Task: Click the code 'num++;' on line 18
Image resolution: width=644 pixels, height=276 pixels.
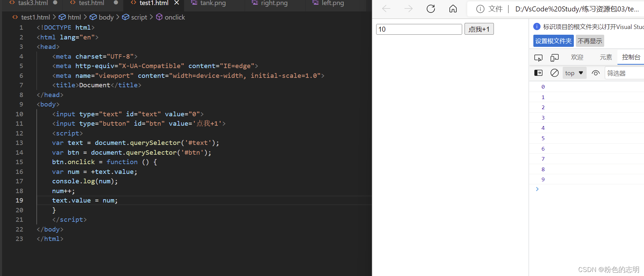Action: coord(63,191)
